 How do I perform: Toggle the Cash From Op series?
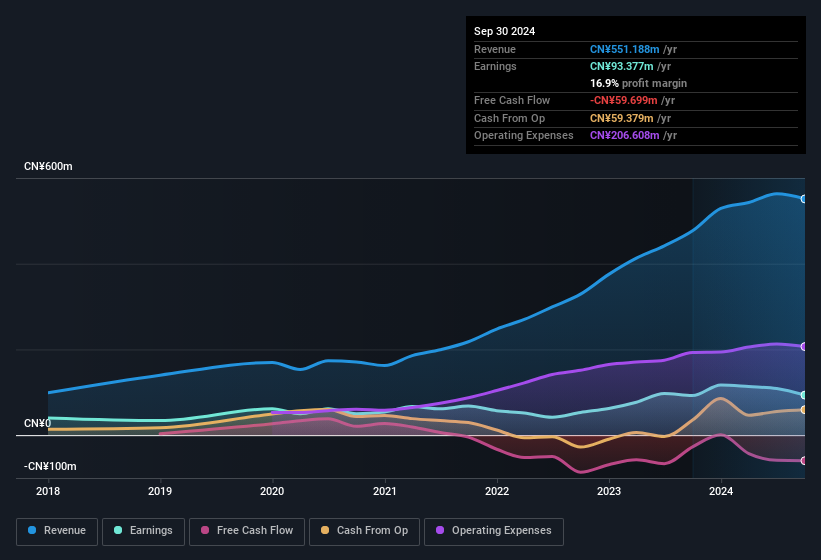pyautogui.click(x=364, y=531)
